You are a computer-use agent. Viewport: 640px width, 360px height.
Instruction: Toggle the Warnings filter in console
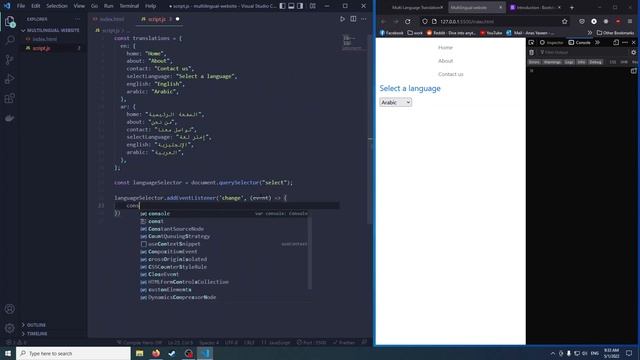(x=552, y=62)
